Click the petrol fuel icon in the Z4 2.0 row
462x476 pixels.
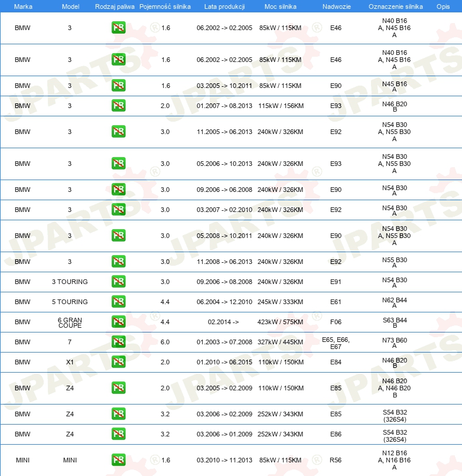pos(119,387)
